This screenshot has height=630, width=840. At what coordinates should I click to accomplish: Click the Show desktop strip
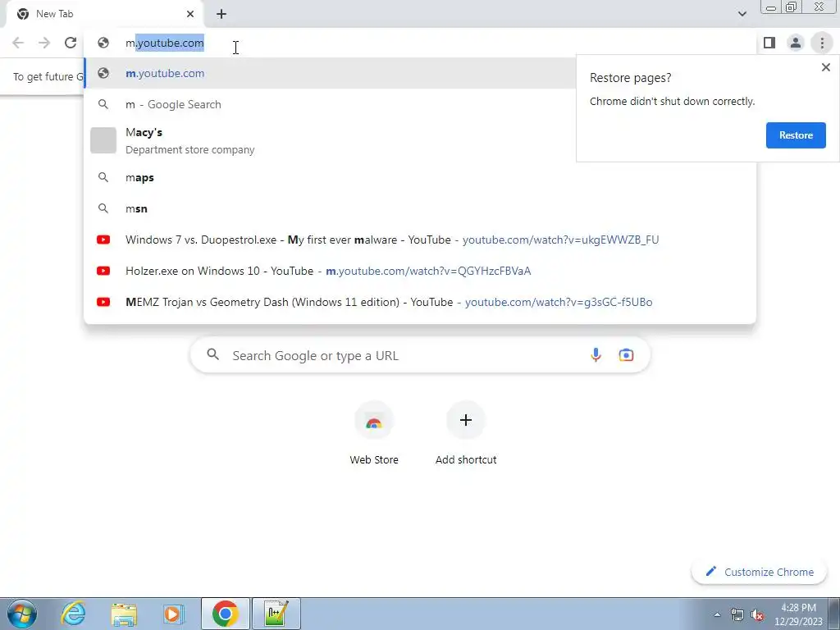pyautogui.click(x=834, y=614)
